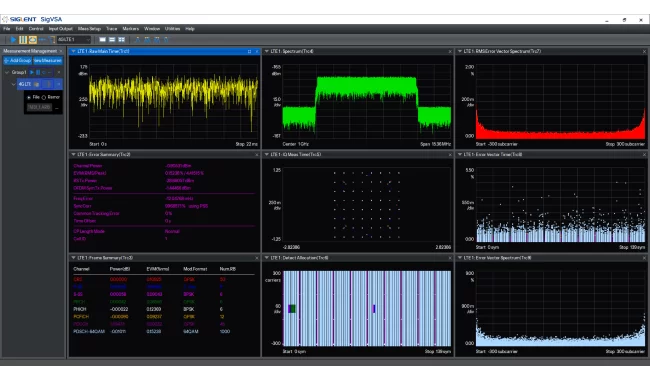Close the Spectrum panel

tap(450, 51)
